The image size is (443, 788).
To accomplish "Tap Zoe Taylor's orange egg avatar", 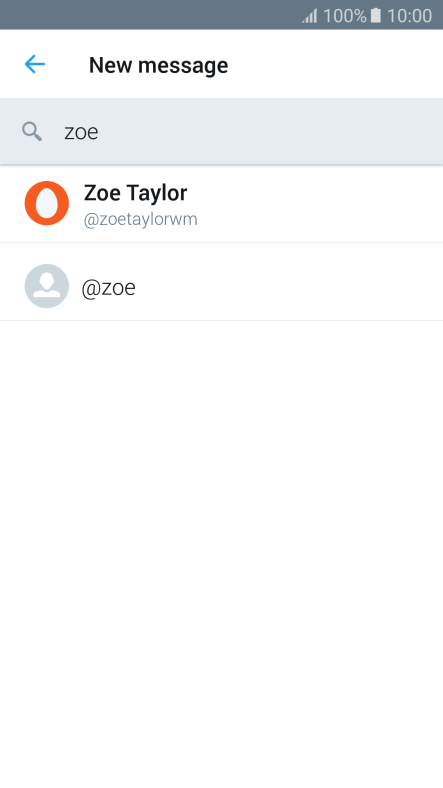I will point(47,203).
